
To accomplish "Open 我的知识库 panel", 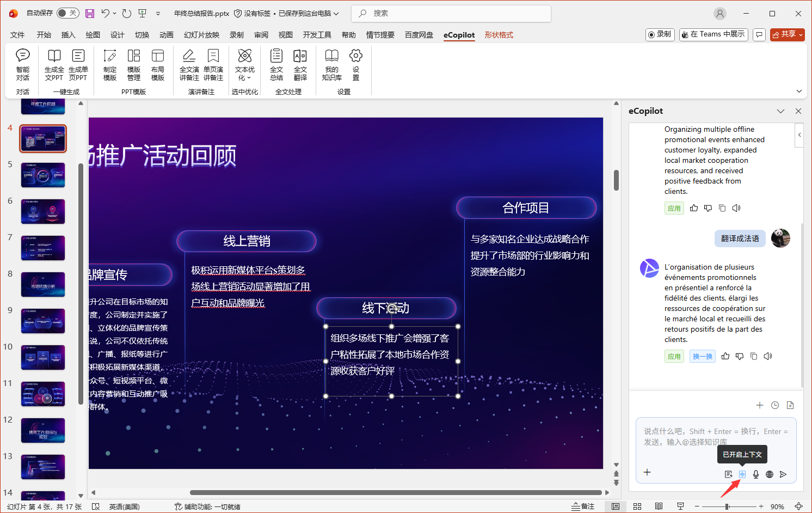I will click(x=331, y=64).
